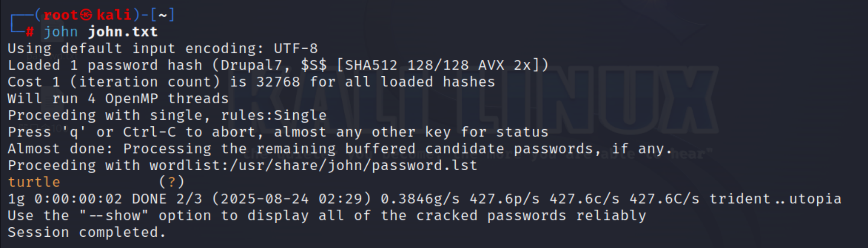This screenshot has width=868, height=248.
Task: Click the "--show" option text
Action: tap(114, 216)
